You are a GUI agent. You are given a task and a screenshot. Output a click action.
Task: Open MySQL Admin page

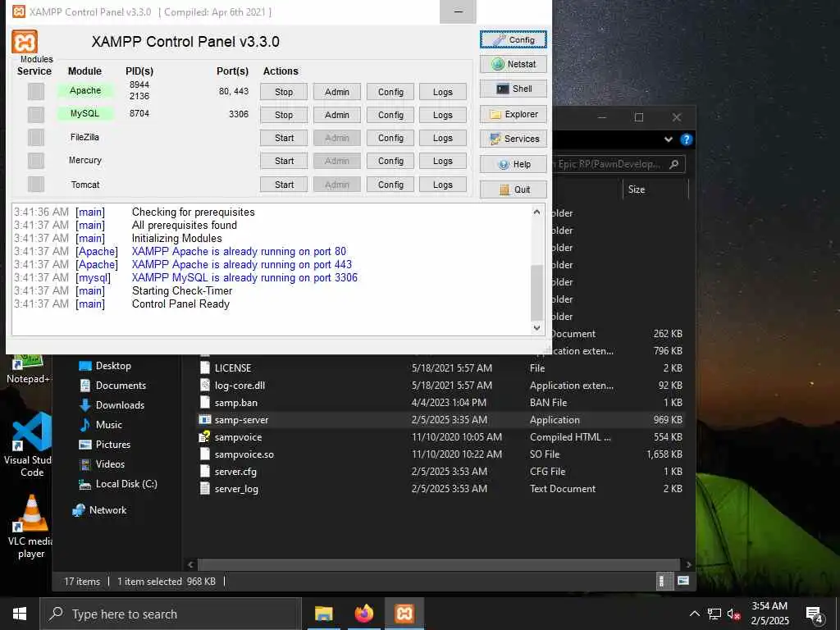click(x=337, y=115)
